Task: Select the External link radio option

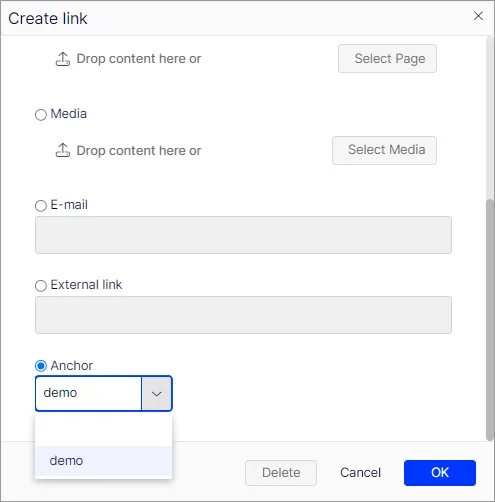Action: [x=41, y=286]
